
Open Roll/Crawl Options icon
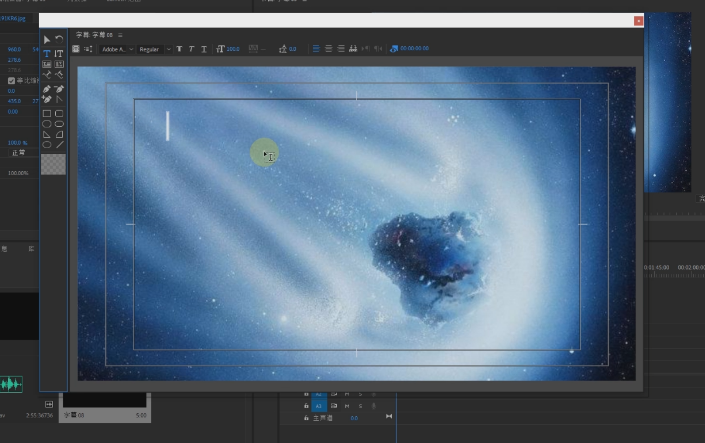pos(88,49)
